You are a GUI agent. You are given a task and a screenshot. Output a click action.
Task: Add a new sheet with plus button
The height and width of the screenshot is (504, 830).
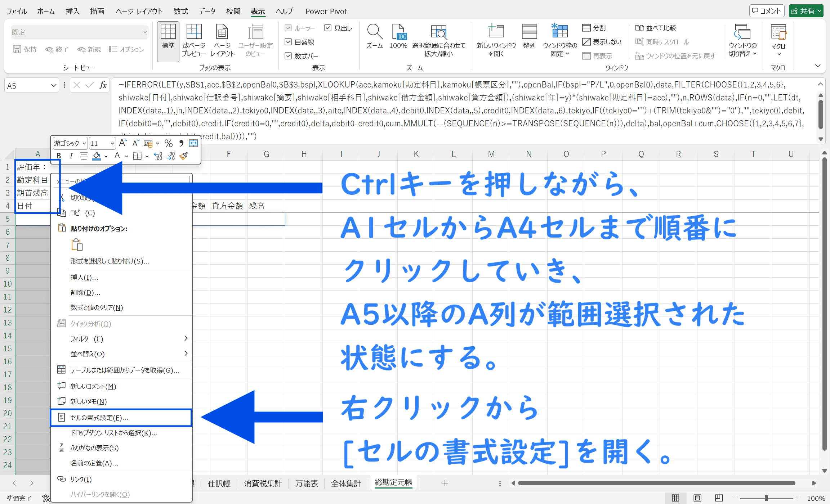tap(445, 483)
